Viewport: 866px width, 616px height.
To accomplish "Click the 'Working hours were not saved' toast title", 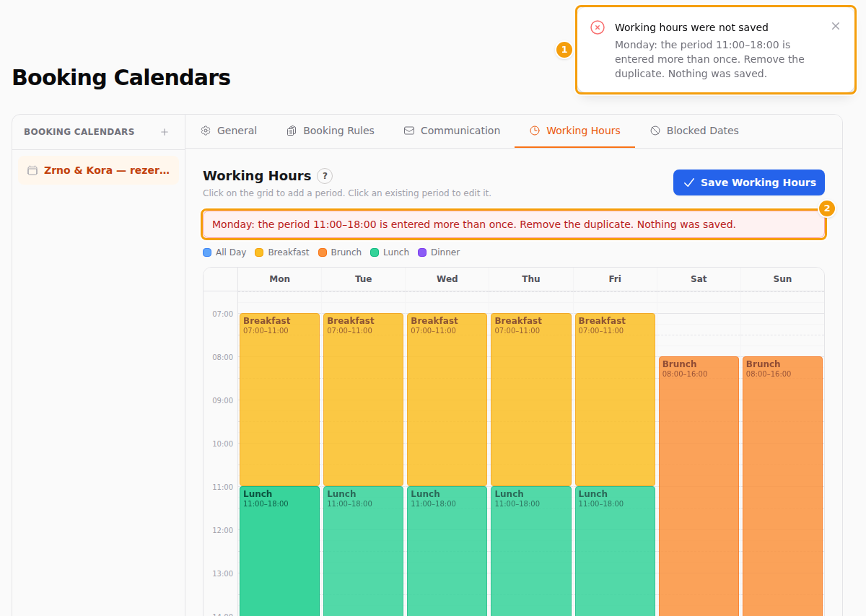I will click(x=691, y=27).
